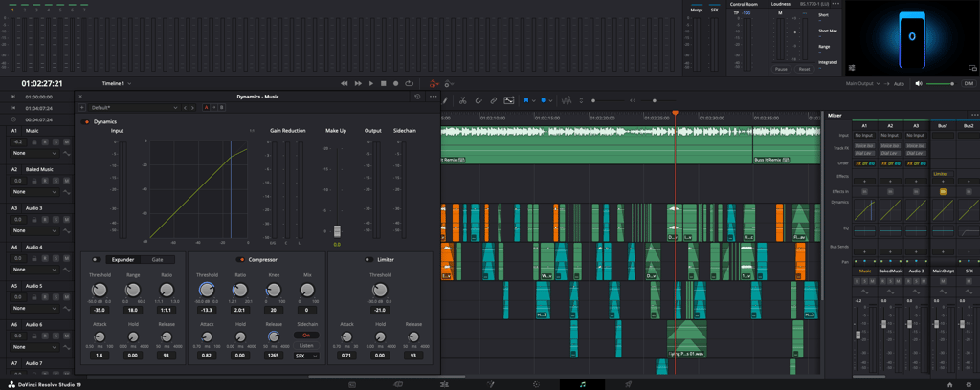980x390 pixels.
Task: Enable the Limiter toggle switch
Action: tap(368, 259)
